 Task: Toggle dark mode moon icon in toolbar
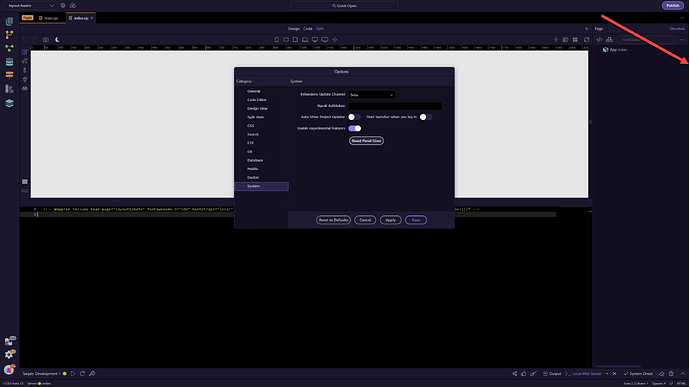tap(57, 40)
